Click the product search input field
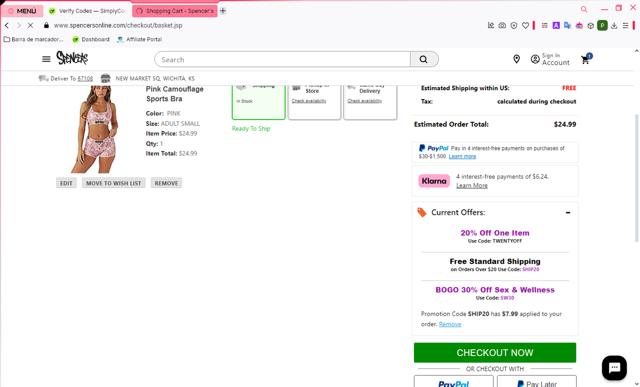640x387 pixels. (282, 60)
